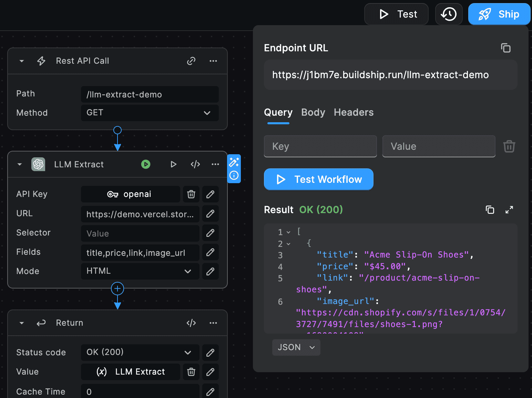The image size is (532, 398).
Task: Ship the workflow
Action: [499, 14]
